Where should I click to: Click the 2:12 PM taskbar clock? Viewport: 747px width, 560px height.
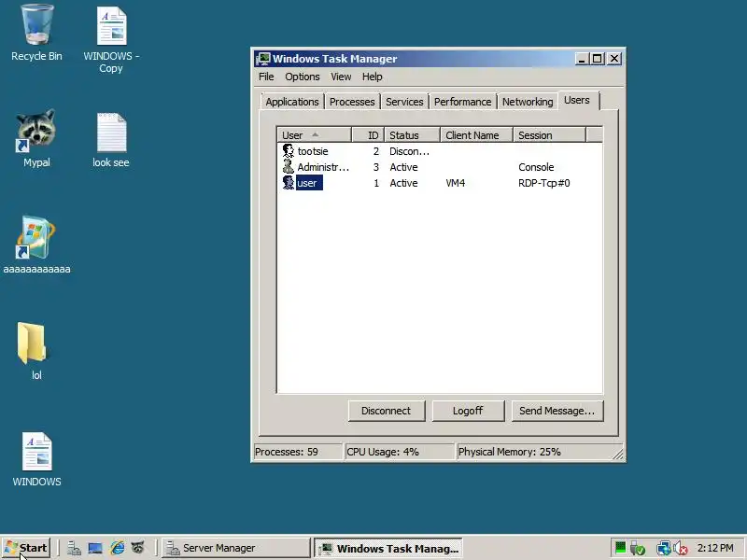715,548
